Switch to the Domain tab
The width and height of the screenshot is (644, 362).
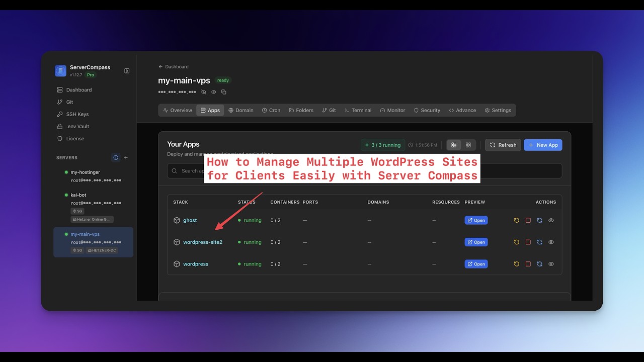[241, 110]
